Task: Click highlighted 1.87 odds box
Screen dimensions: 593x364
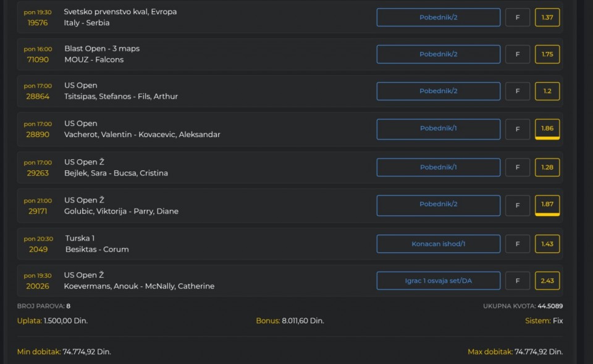Action: pos(547,205)
